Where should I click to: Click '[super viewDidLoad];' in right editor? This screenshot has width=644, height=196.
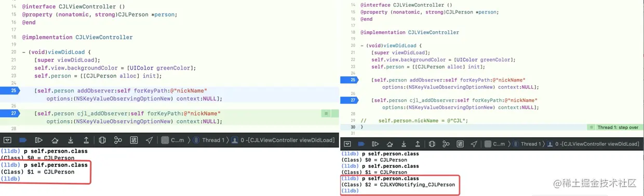pos(401,53)
